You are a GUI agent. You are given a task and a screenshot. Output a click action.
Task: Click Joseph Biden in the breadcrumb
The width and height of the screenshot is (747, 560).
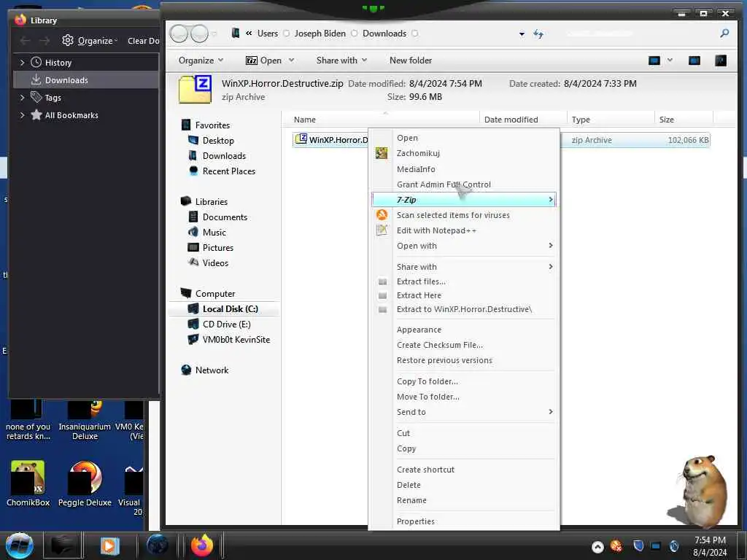pyautogui.click(x=320, y=34)
